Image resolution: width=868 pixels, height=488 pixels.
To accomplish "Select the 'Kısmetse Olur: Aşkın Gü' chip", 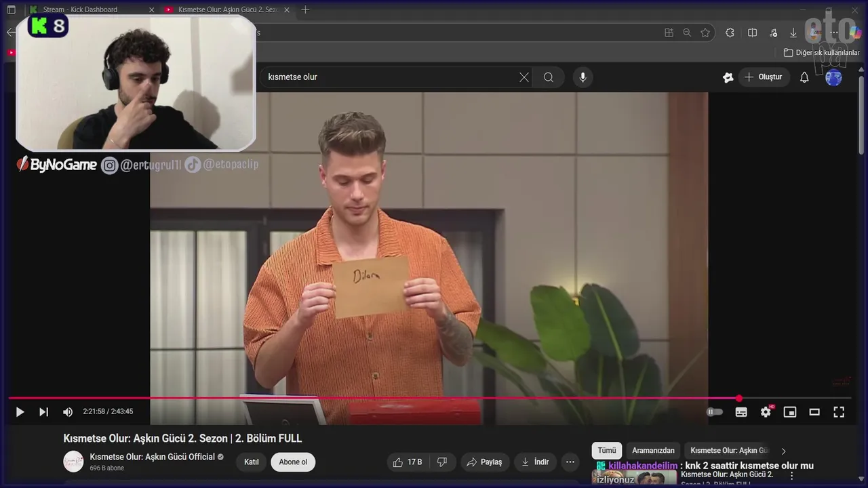I will [730, 451].
